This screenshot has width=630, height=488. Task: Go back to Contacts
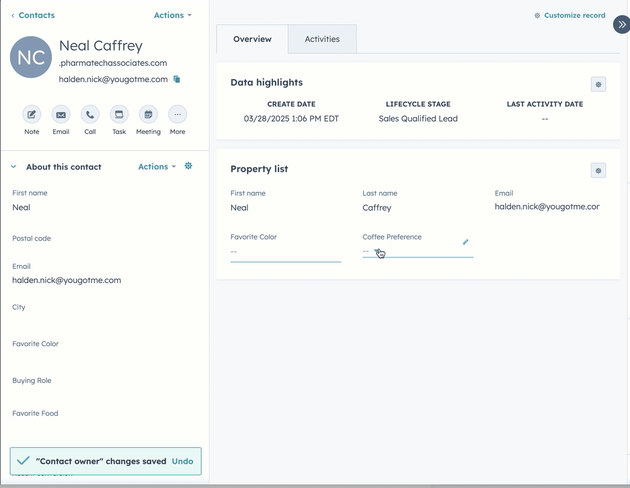click(33, 15)
